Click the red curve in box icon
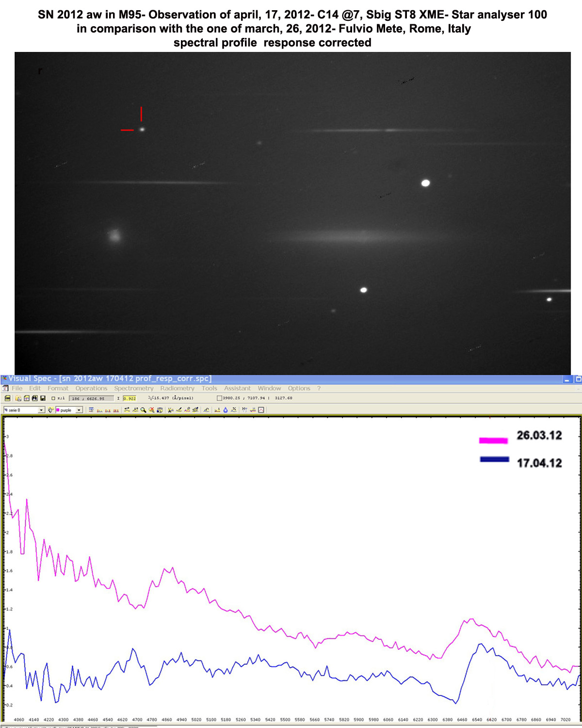 [x=261, y=410]
